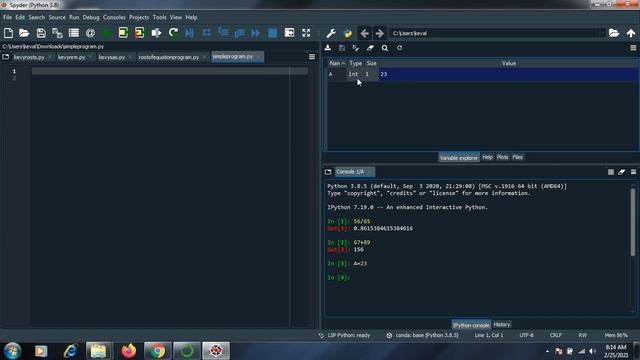Switch to the rootofequationprogram.py tab

point(169,57)
